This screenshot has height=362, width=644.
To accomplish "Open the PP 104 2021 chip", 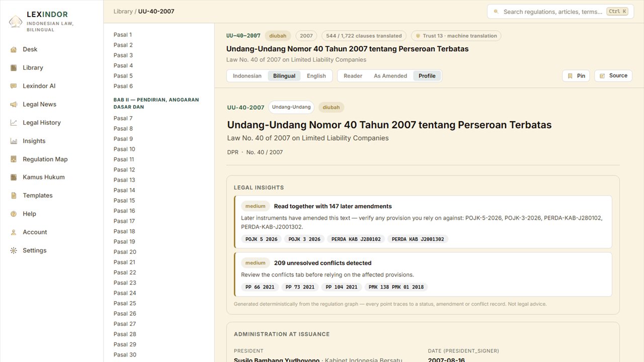I will (x=342, y=287).
